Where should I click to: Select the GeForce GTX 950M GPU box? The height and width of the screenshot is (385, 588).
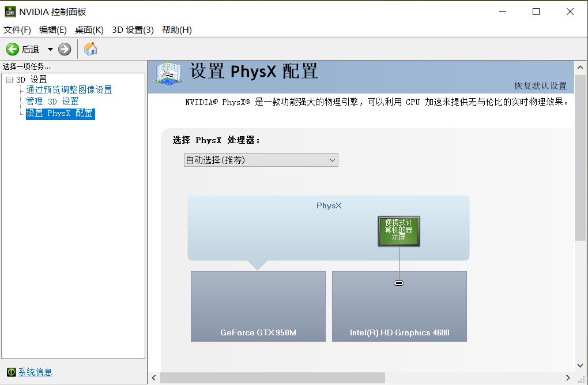(x=258, y=306)
